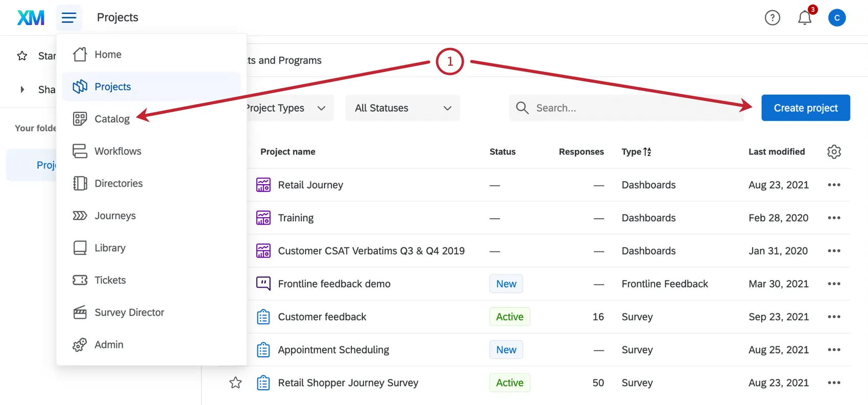Open options for Customer feedback row
Screen dimensions: 868x405
(x=834, y=317)
